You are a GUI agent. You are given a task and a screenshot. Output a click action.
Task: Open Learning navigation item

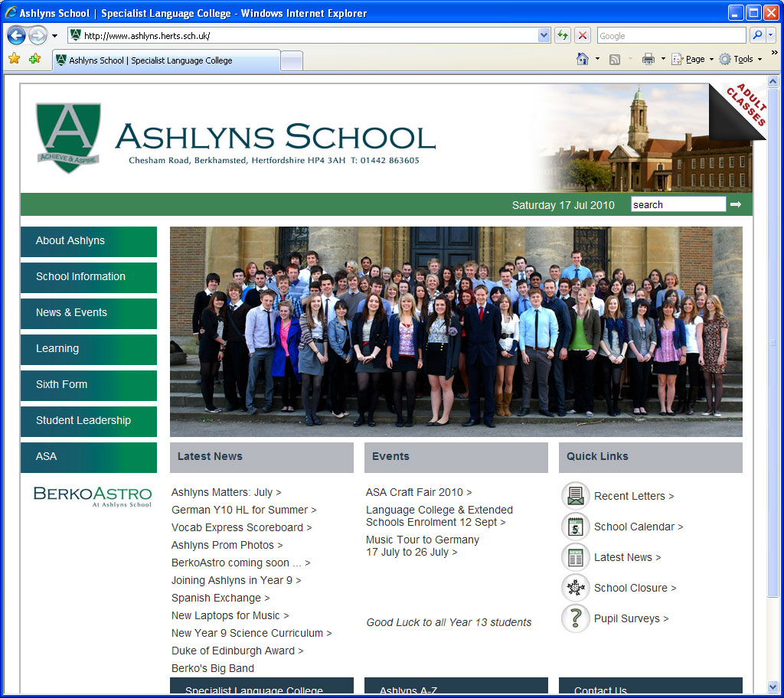coord(89,349)
